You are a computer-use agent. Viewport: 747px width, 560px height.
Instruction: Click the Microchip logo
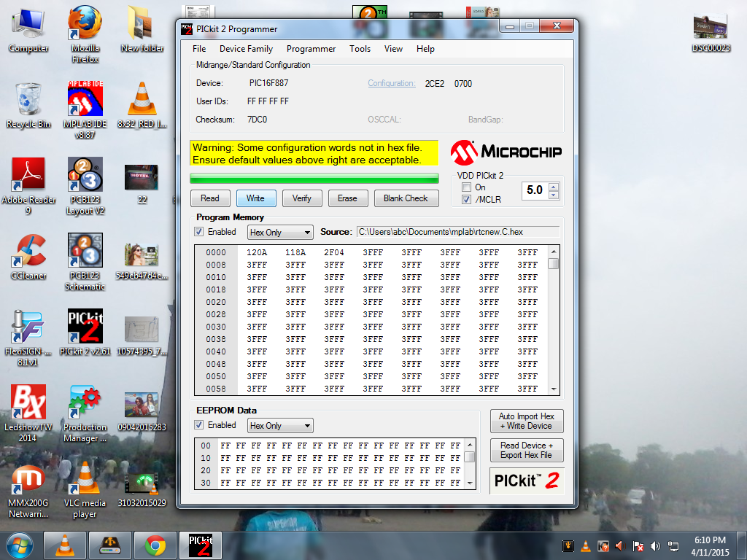tap(506, 152)
